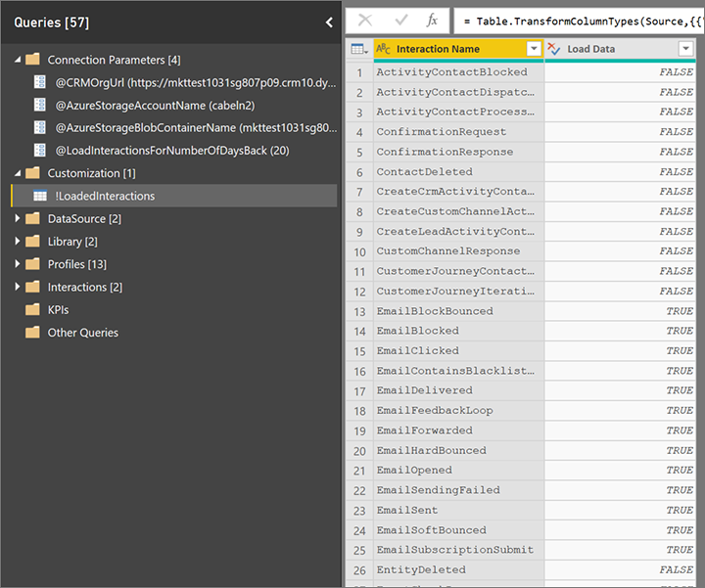Click the TRUE value for EmailOpened row
Screen dimensions: 705x588
621,470
